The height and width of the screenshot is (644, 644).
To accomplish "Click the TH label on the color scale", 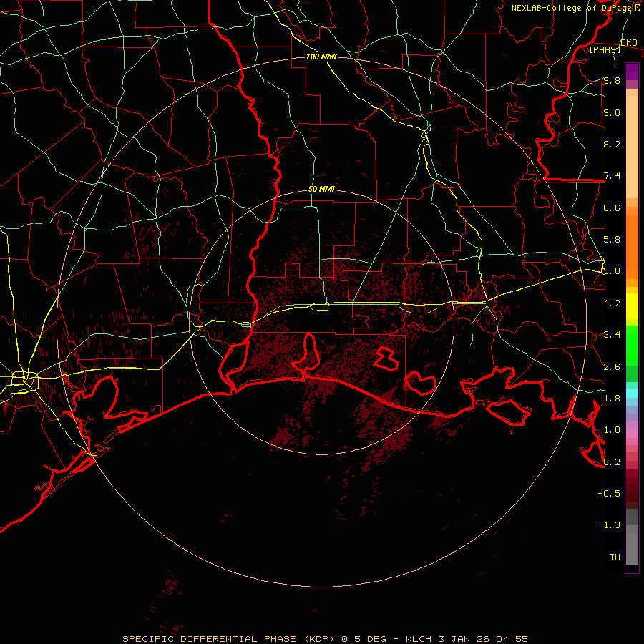I will click(x=615, y=557).
